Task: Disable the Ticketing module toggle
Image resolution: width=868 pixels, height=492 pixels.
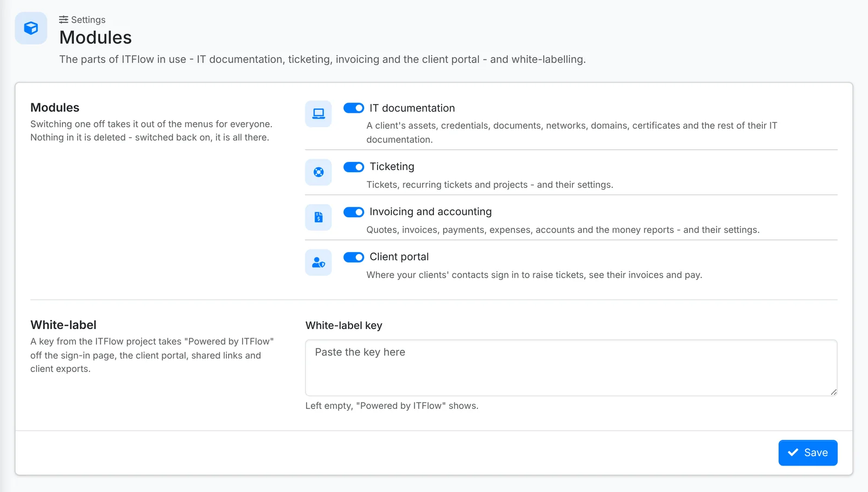Action: coord(354,167)
